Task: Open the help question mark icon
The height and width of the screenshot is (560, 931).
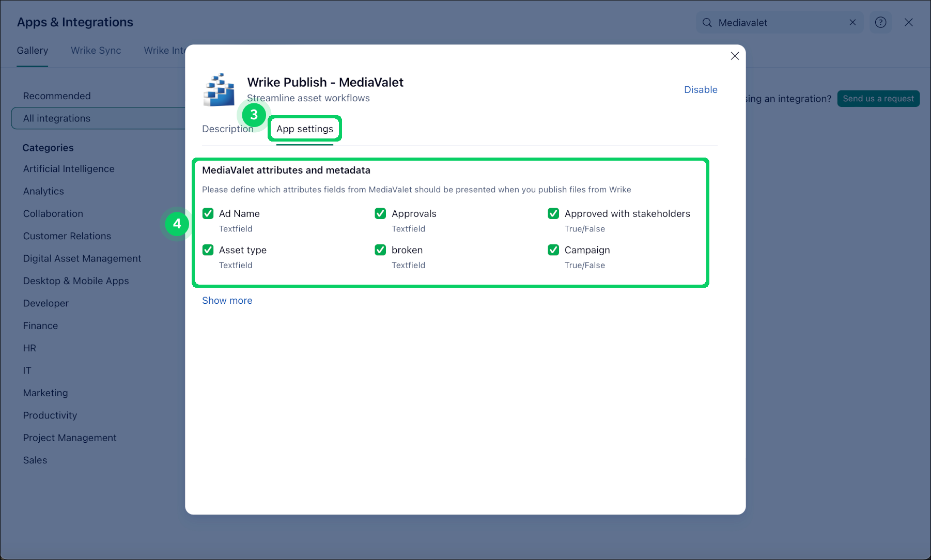Action: tap(881, 22)
